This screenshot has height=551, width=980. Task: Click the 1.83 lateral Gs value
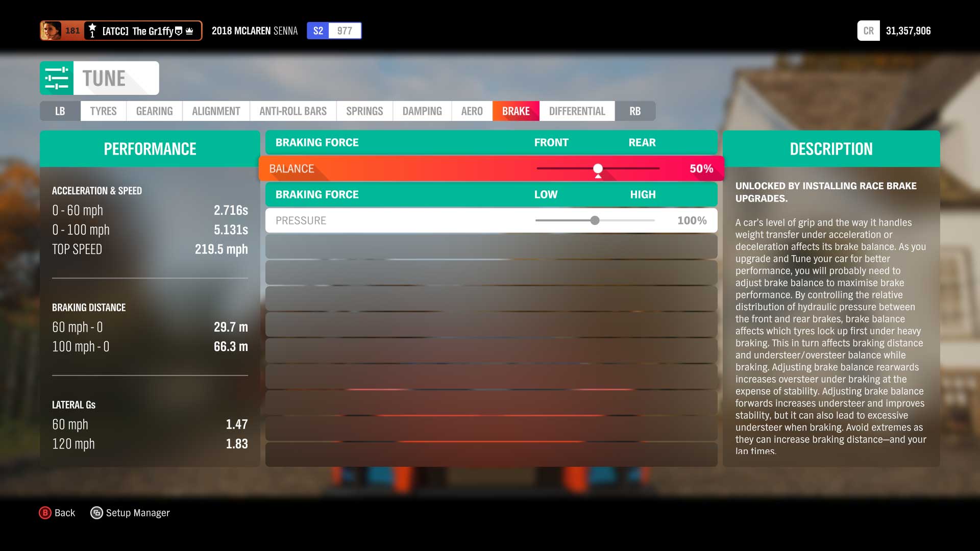[237, 444]
